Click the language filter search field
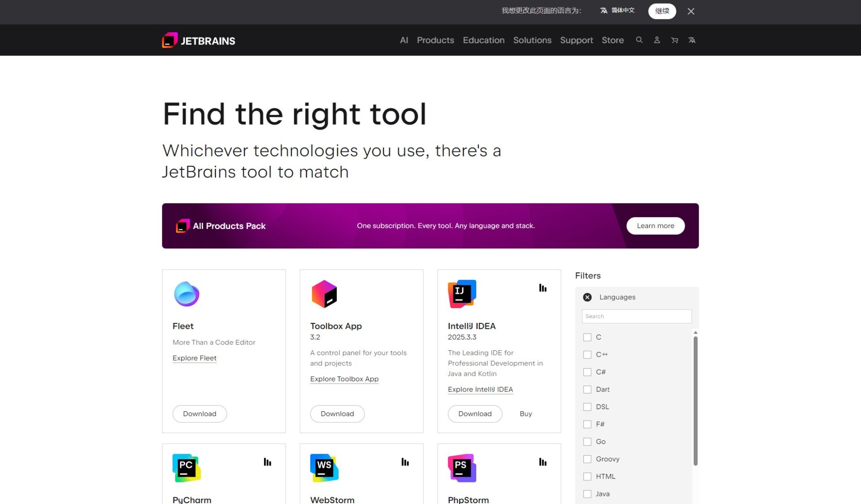This screenshot has width=861, height=504. (x=636, y=316)
